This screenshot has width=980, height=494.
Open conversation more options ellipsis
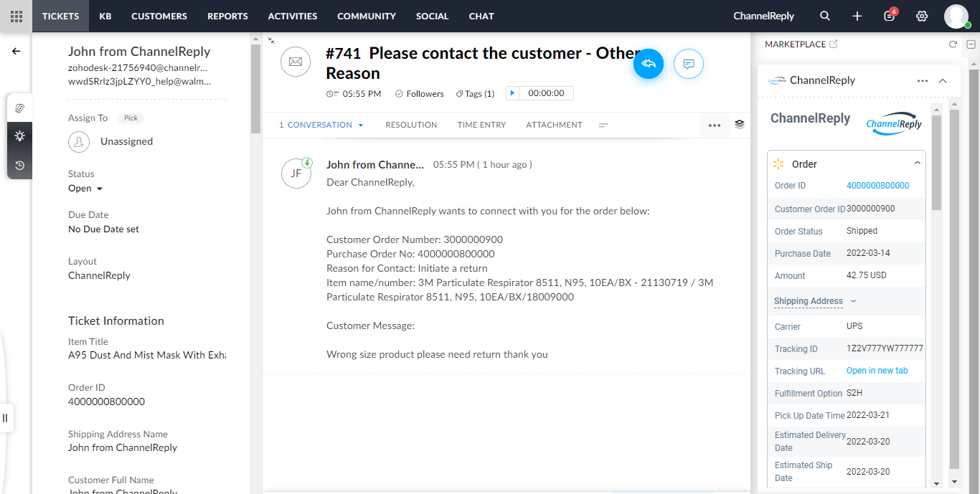[x=715, y=125]
